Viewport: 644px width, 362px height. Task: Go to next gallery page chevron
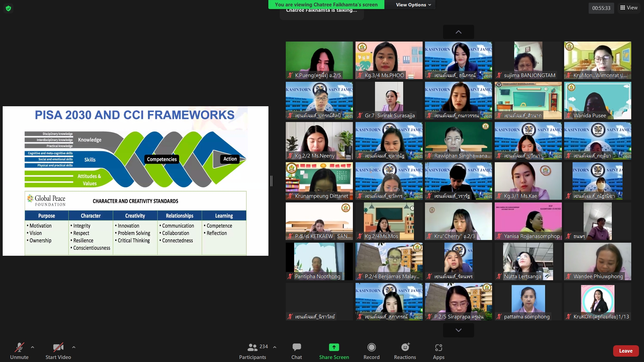tap(458, 330)
